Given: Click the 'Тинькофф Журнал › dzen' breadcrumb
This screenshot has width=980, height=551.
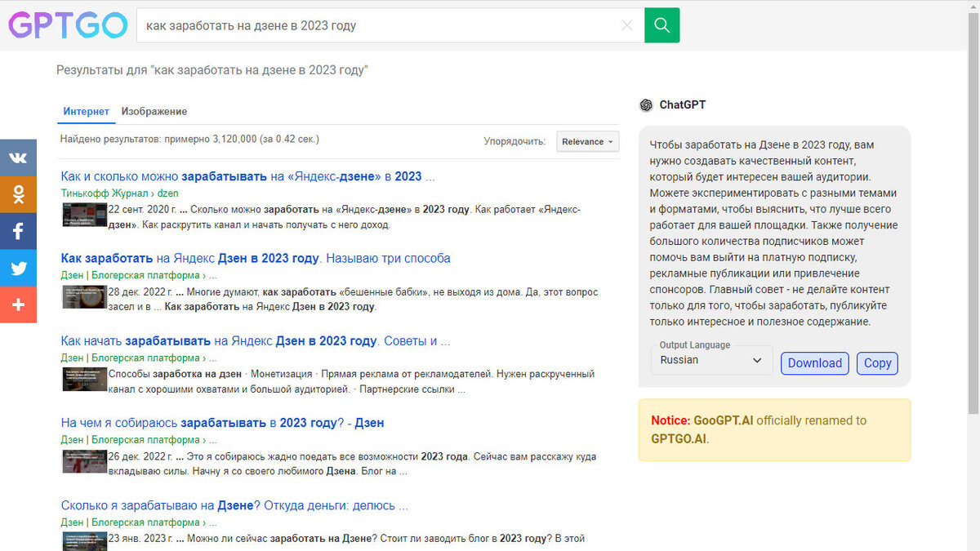Looking at the screenshot, I should point(119,193).
